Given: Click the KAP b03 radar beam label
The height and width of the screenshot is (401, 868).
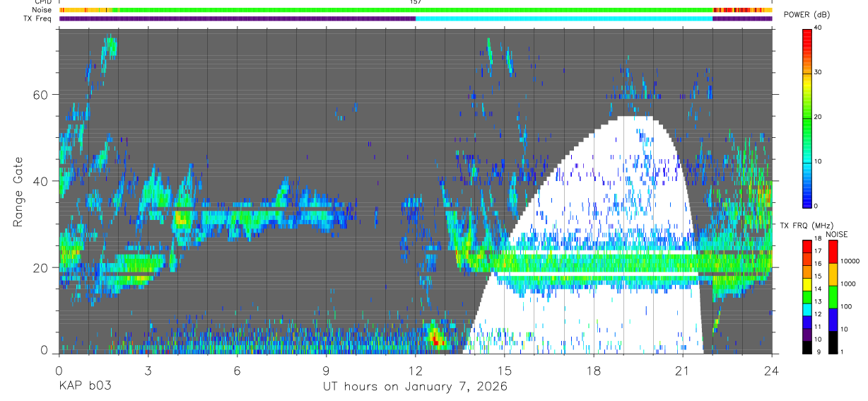Looking at the screenshot, I should [84, 386].
